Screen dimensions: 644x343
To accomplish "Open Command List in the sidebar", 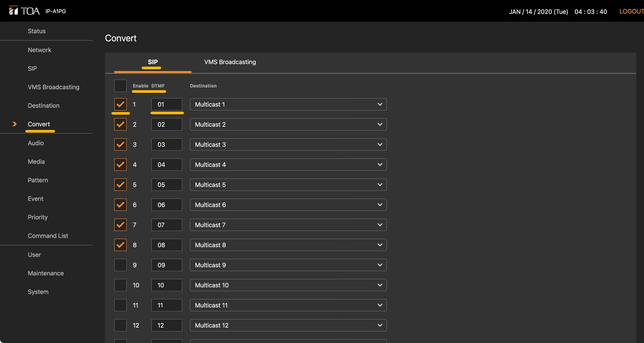I will click(x=48, y=236).
